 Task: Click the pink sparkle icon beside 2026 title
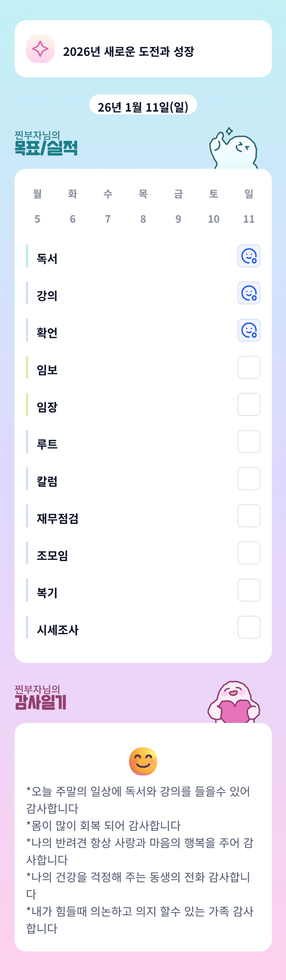tap(40, 49)
